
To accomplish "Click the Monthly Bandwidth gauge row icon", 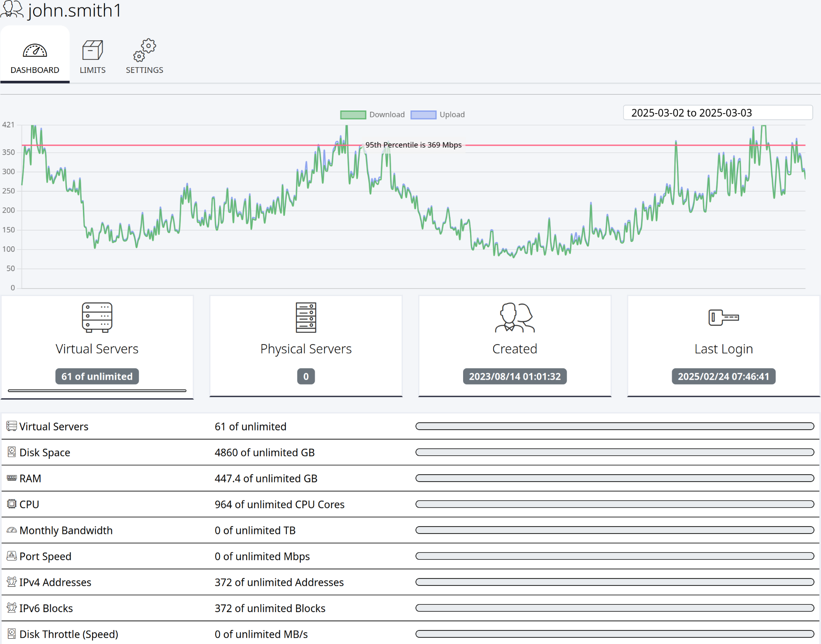I will (12, 530).
